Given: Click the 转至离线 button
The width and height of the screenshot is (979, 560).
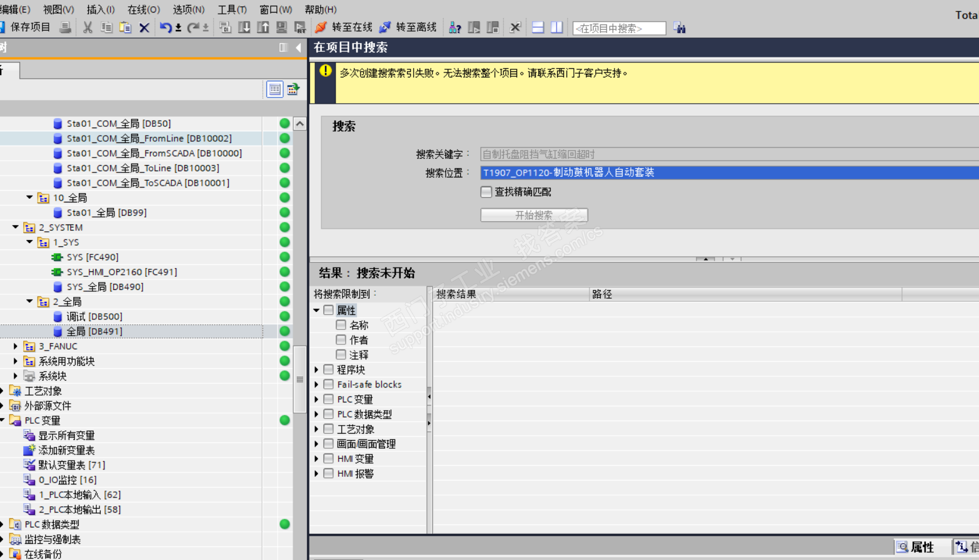Looking at the screenshot, I should tap(408, 27).
